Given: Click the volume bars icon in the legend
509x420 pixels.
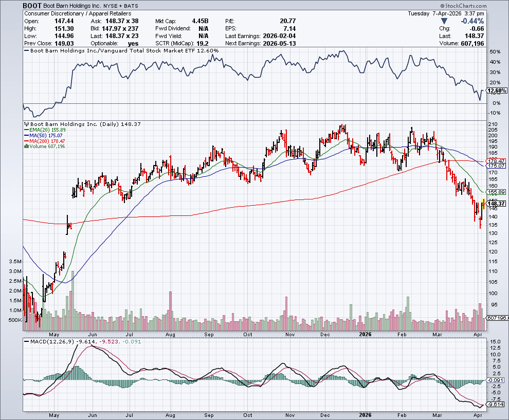Looking at the screenshot, I should (26, 147).
